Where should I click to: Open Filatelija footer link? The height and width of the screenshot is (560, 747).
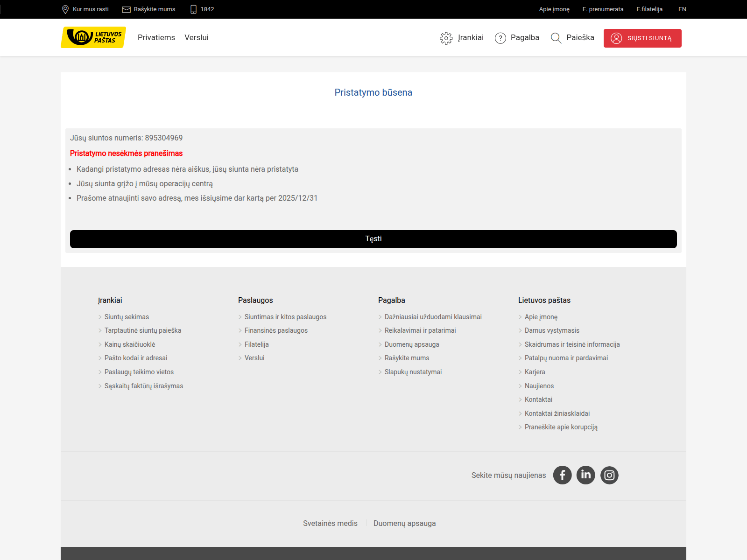[257, 344]
